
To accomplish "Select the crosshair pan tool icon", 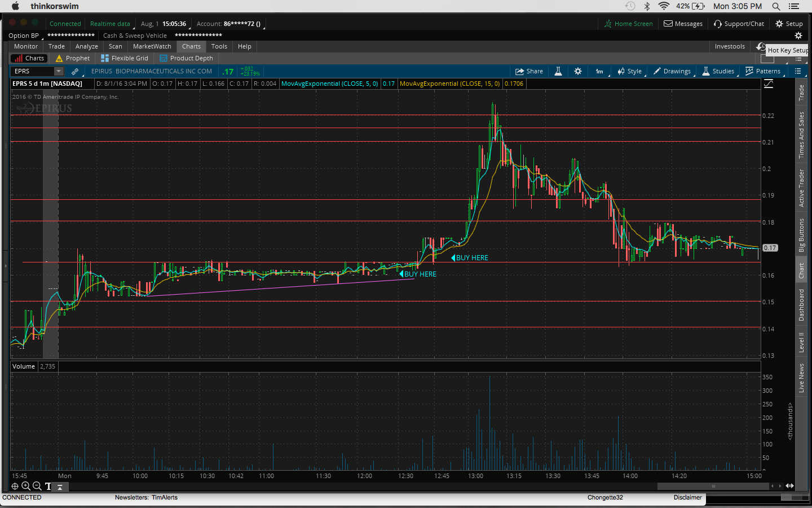I will pos(15,486).
